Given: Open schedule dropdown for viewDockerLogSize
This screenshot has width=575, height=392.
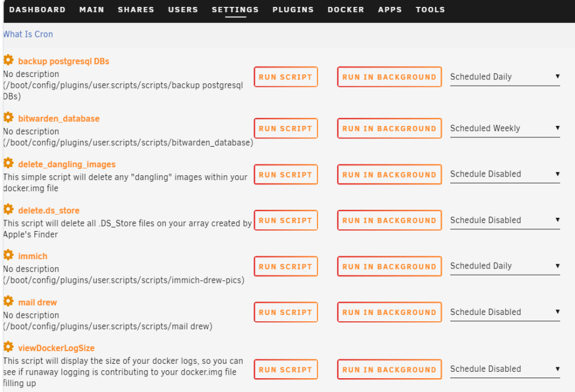Looking at the screenshot, I should [x=505, y=369].
